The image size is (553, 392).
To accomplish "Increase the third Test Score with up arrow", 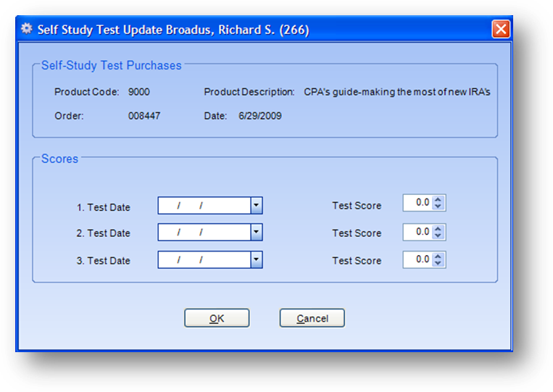I will pos(438,257).
